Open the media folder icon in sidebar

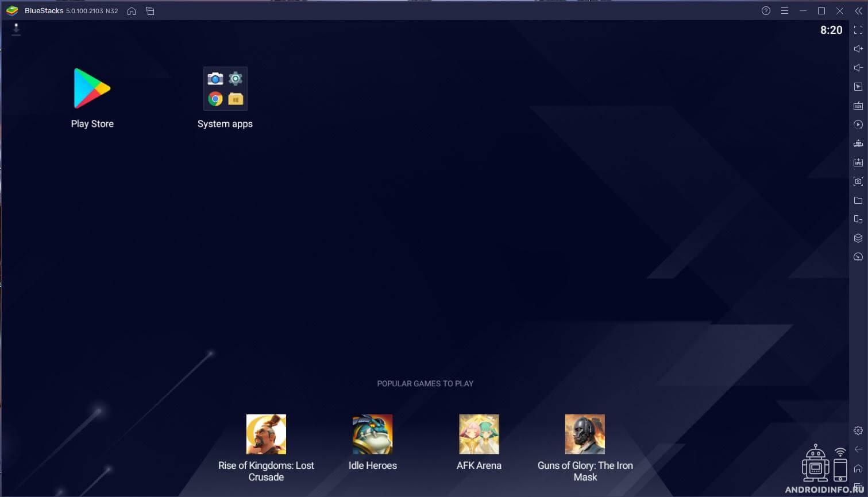coord(858,200)
